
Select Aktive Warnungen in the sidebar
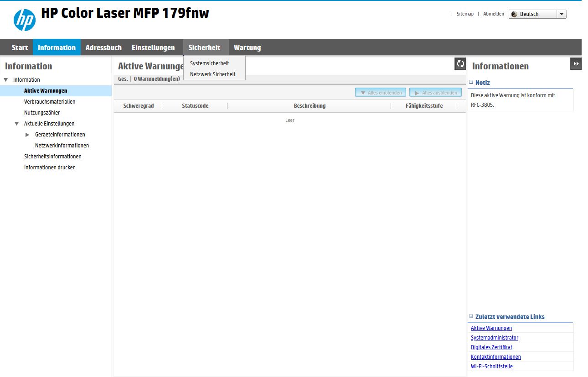(46, 91)
